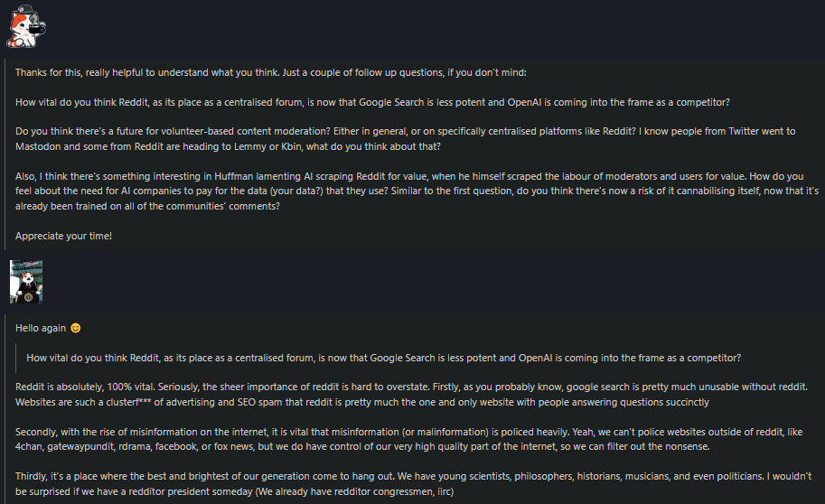Click the text 'Appreciate your time!'

pos(63,236)
